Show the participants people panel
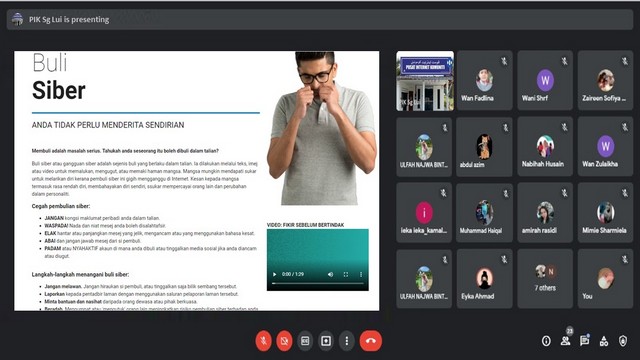This screenshot has width=640, height=360. [x=565, y=341]
